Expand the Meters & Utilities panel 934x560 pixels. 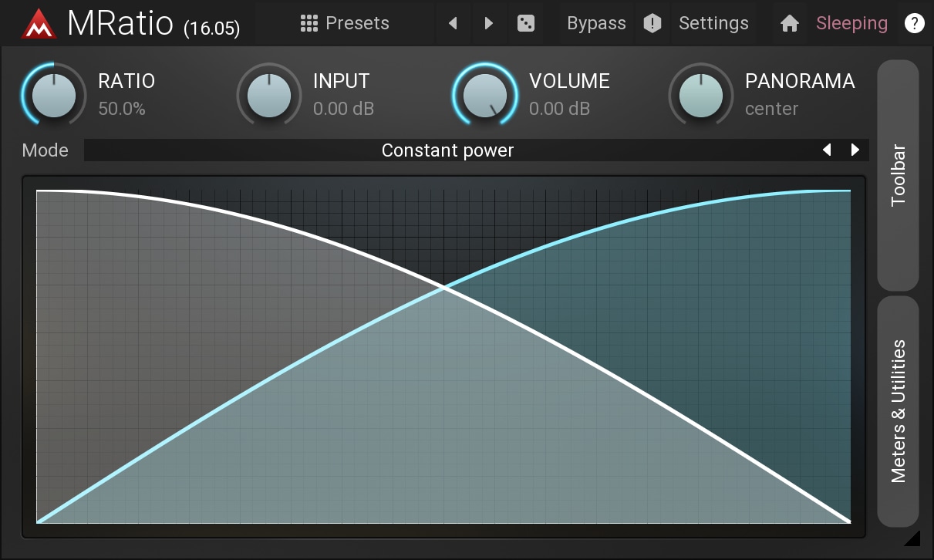pos(898,411)
